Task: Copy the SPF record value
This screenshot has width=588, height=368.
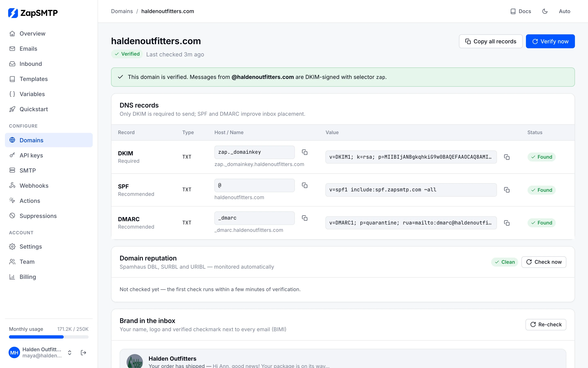Action: click(507, 190)
